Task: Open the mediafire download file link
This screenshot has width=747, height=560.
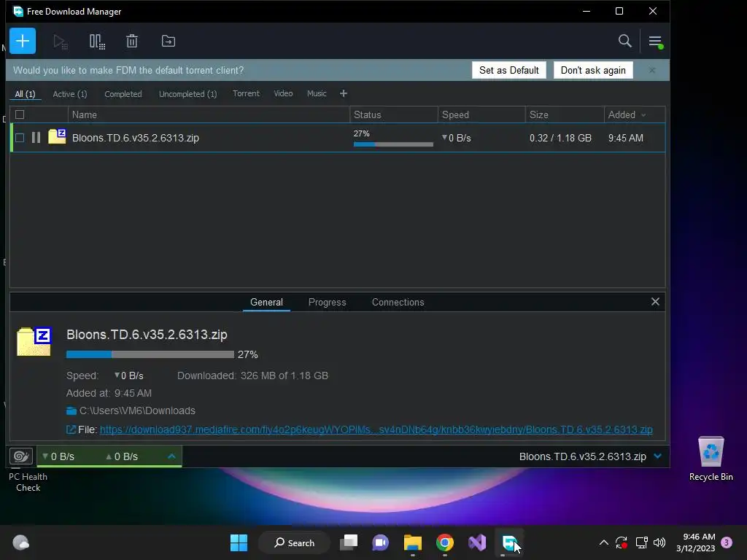Action: click(376, 429)
